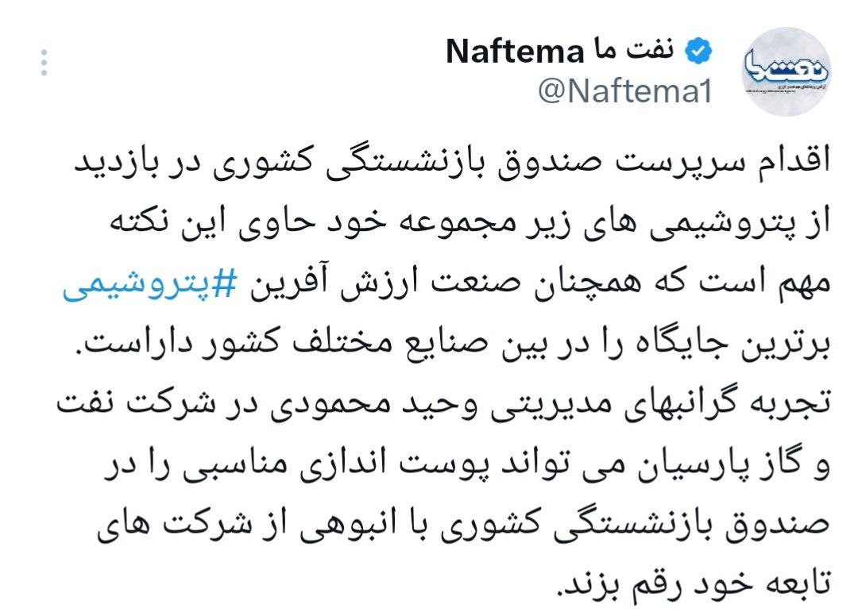This screenshot has width=858, height=616.
Task: Click the top dot of the options menu
Action: (44, 52)
